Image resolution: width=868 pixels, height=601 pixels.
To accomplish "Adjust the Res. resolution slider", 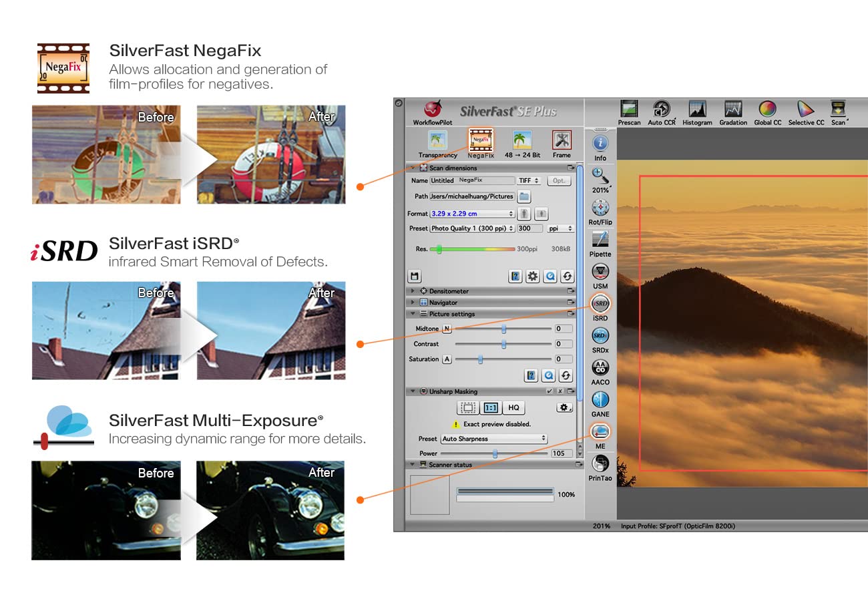I will (439, 249).
